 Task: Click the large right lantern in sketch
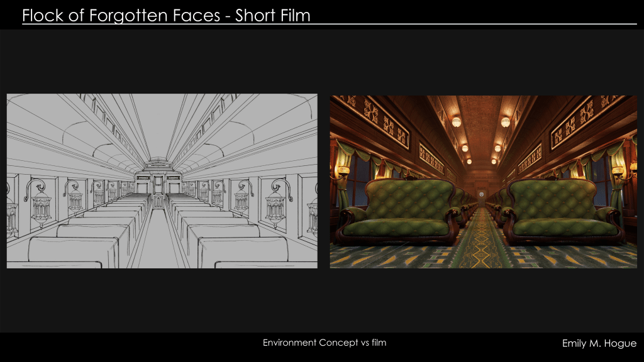point(275,204)
